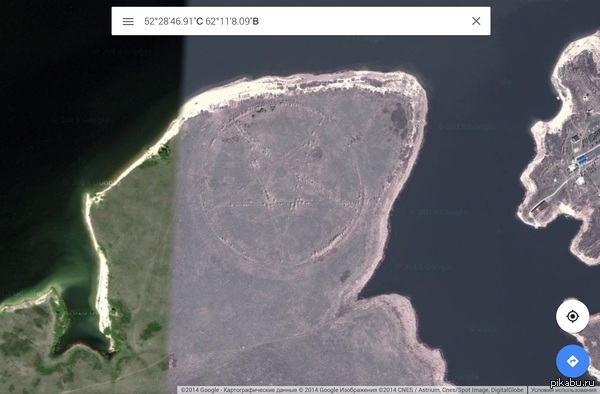The width and height of the screenshot is (600, 394).
Task: Click the small green pond at bottom left
Action: [x=82, y=323]
